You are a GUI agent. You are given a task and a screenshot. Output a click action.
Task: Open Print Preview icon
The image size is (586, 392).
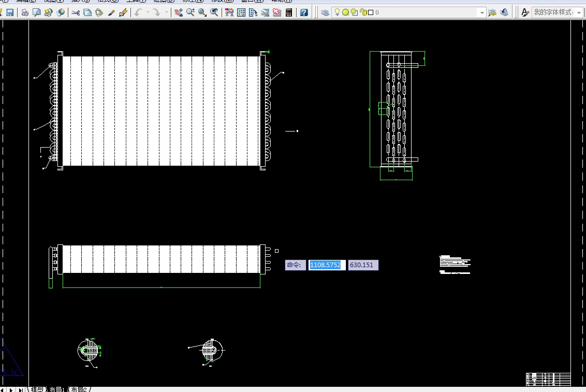pyautogui.click(x=37, y=12)
